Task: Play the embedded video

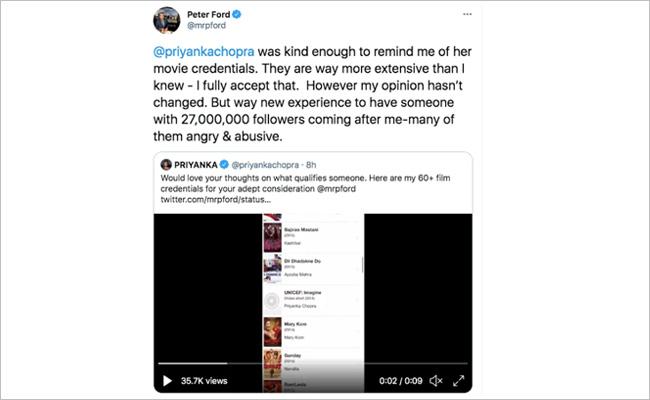Action: click(167, 381)
